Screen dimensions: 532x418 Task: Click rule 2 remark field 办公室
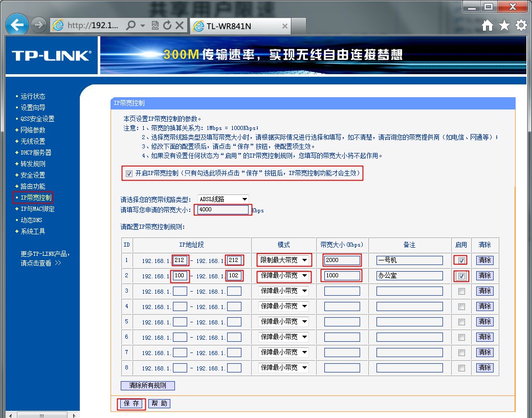click(410, 275)
